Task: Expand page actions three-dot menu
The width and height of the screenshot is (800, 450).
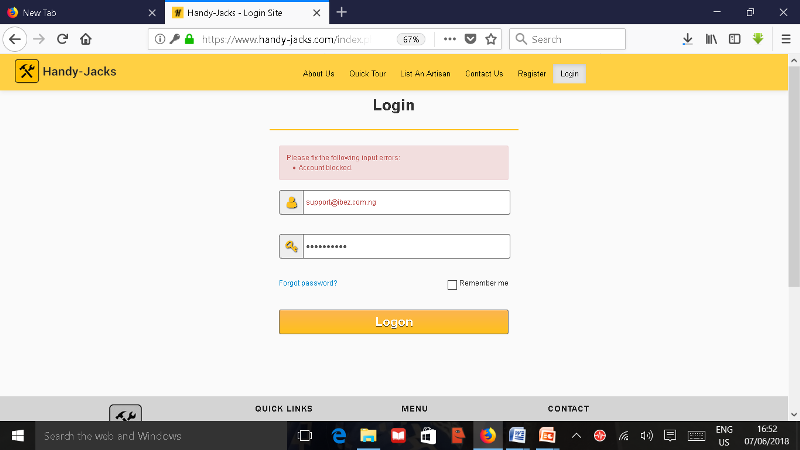Action: click(449, 39)
